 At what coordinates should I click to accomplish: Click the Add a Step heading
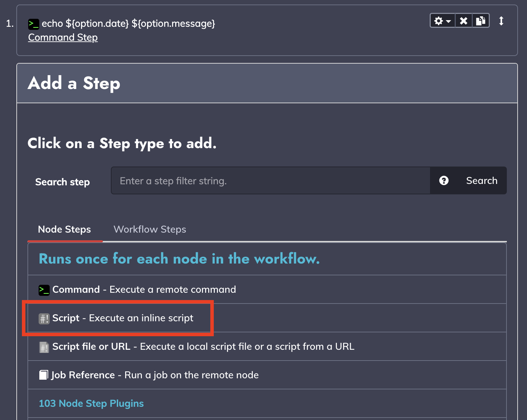pyautogui.click(x=74, y=83)
